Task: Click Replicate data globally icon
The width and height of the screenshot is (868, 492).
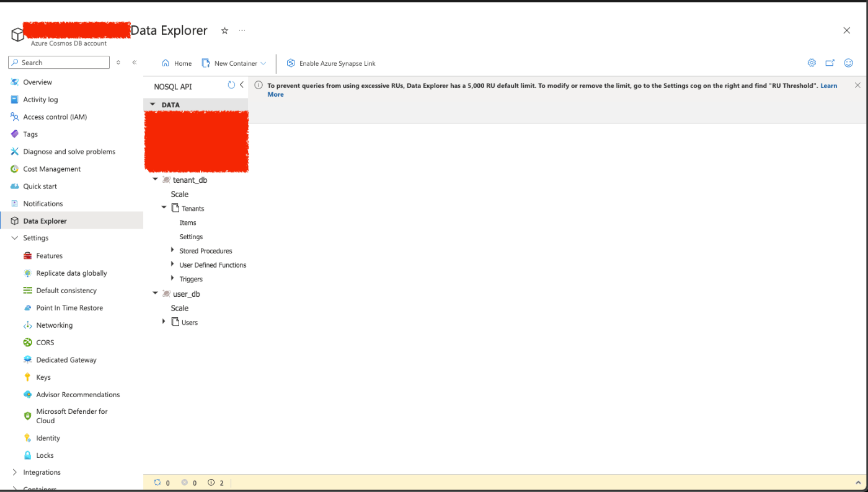Action: tap(27, 273)
